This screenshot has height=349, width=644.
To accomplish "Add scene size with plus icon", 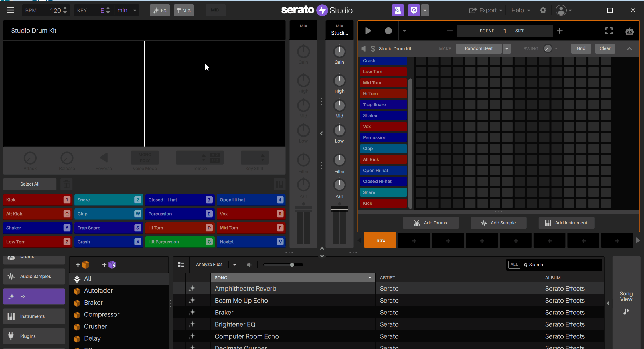I will 560,31.
